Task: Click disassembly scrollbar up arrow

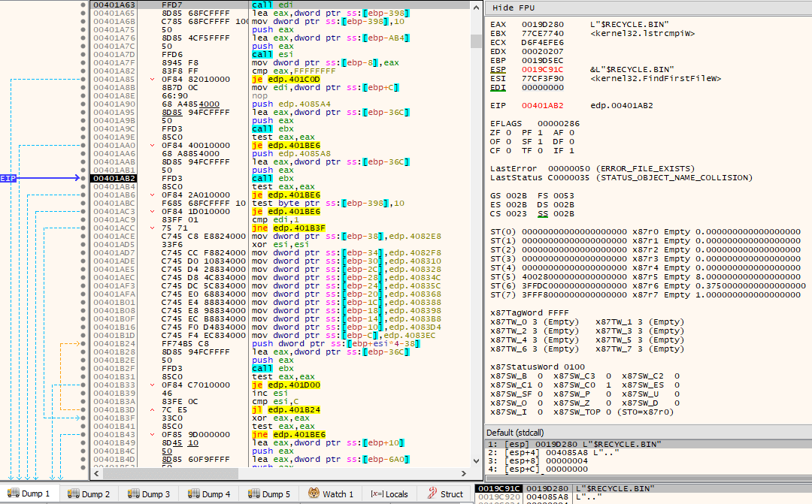Action: pos(476,8)
